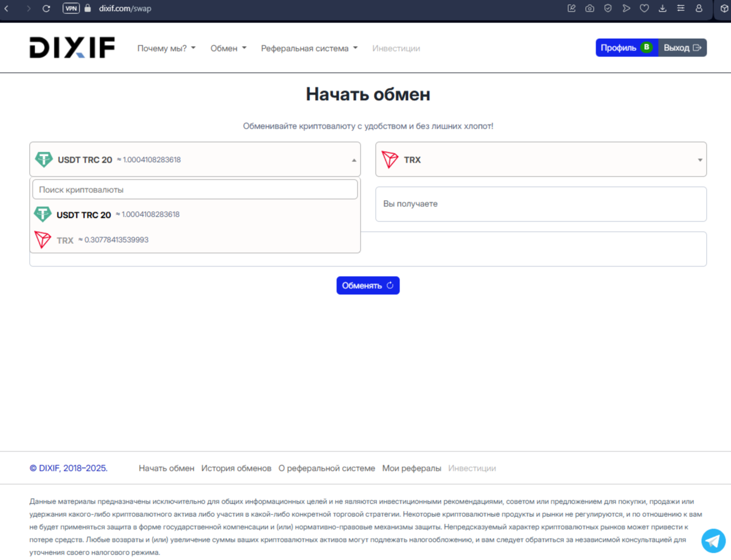Click the '© DIXIF, 2018–2025.' footer link
This screenshot has height=560, width=731.
point(69,468)
